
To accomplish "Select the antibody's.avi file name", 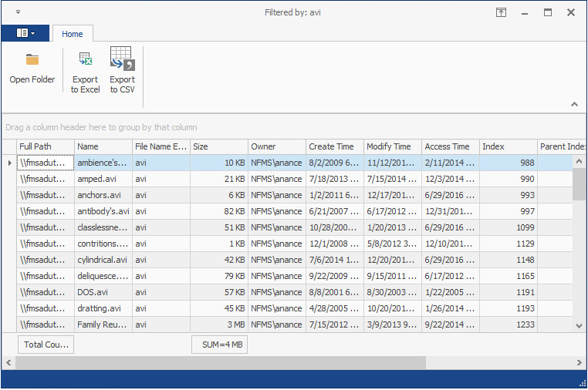I will [x=103, y=211].
